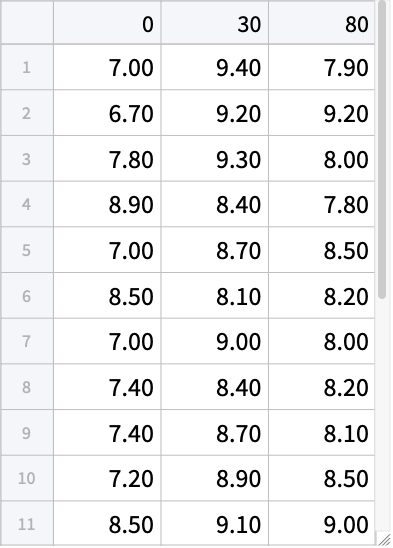Click the resize grip in bottom-right corner
The height and width of the screenshot is (548, 393).
click(x=384, y=539)
